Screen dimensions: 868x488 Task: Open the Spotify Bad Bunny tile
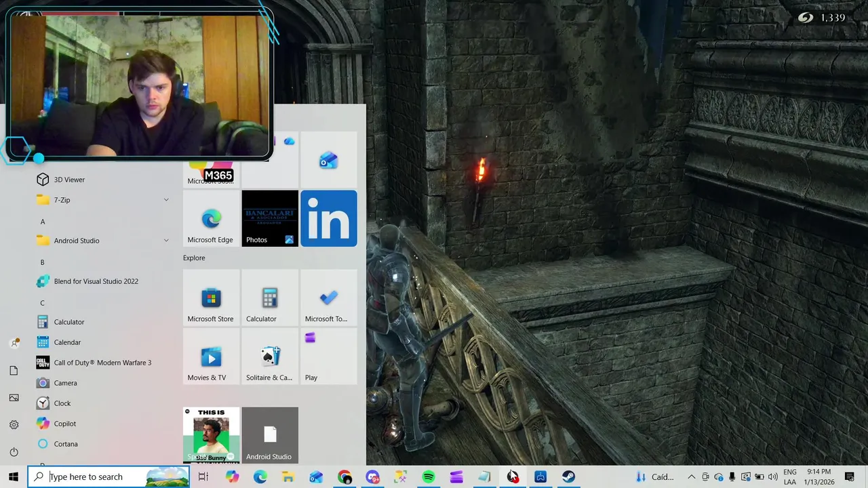pyautogui.click(x=211, y=435)
